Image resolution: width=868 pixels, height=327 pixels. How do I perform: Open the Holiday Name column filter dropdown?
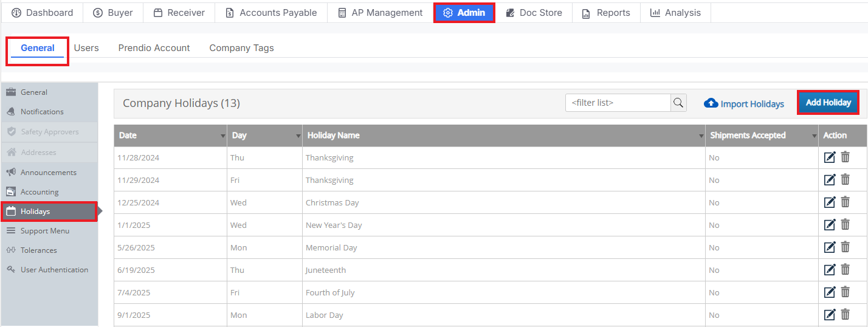coord(701,136)
